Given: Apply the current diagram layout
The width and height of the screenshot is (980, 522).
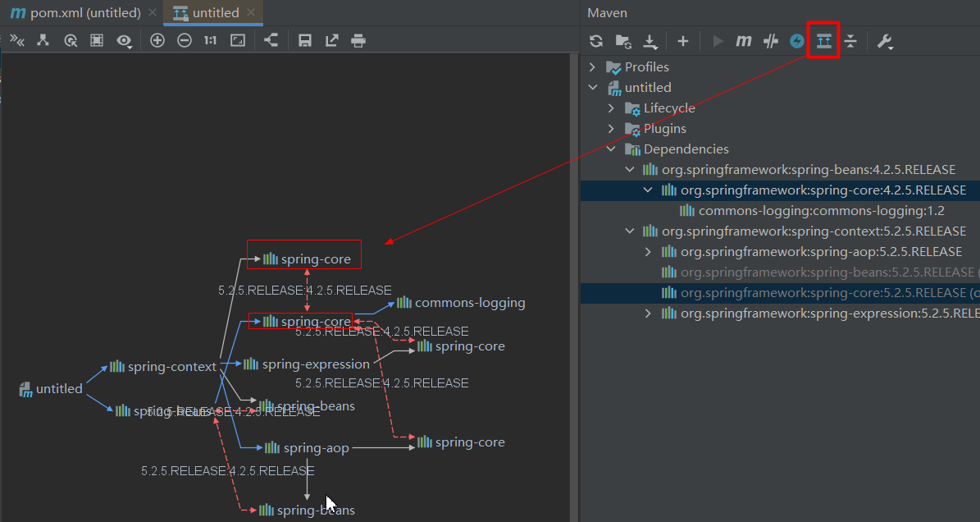Looking at the screenshot, I should click(271, 41).
